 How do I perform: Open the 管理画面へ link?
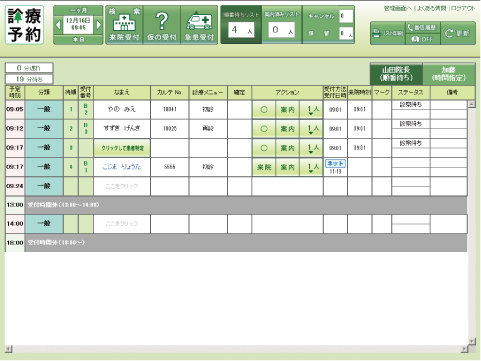pos(397,8)
